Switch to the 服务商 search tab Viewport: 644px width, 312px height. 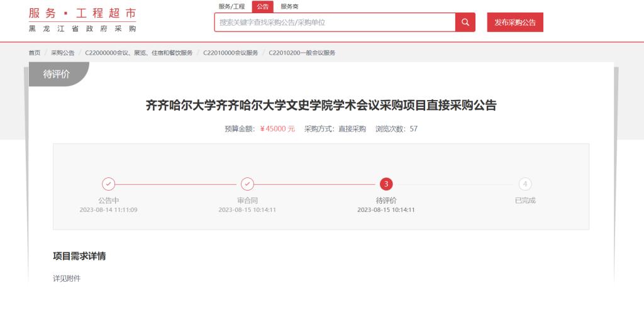[x=289, y=6]
